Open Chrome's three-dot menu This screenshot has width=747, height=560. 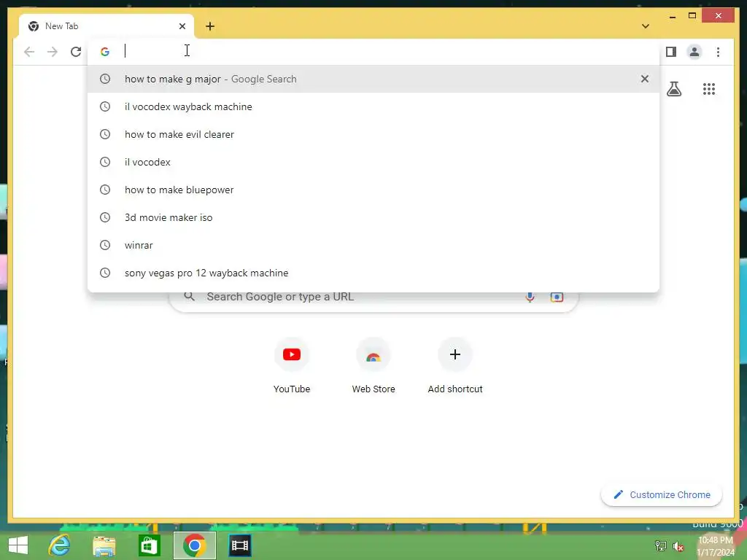(718, 52)
